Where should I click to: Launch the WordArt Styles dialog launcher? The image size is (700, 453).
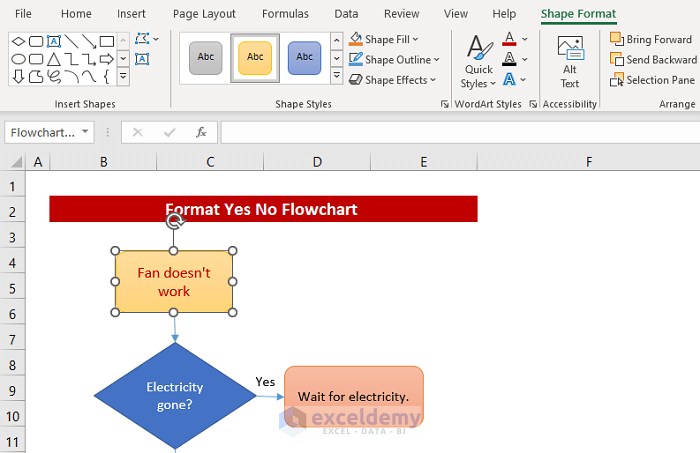(533, 104)
